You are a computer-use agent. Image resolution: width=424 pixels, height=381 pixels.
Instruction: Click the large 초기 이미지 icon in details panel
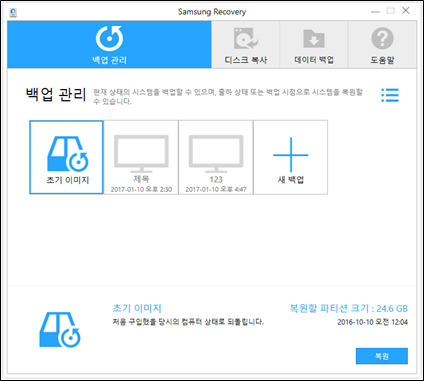[x=60, y=330]
